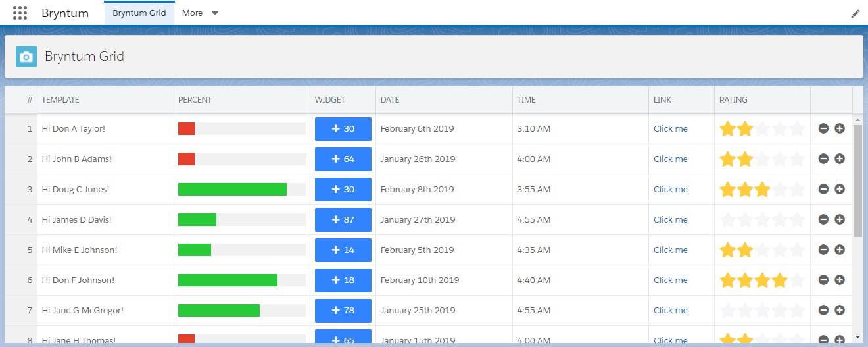Viewport: 868px width, 347px height.
Task: Click plus icon in James D Davis row
Action: (840, 220)
